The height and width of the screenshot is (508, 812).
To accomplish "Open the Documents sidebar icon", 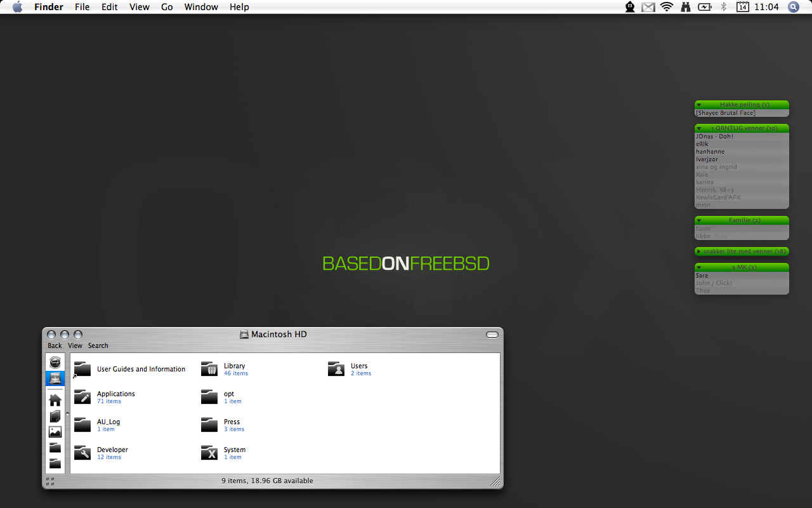I will click(55, 416).
